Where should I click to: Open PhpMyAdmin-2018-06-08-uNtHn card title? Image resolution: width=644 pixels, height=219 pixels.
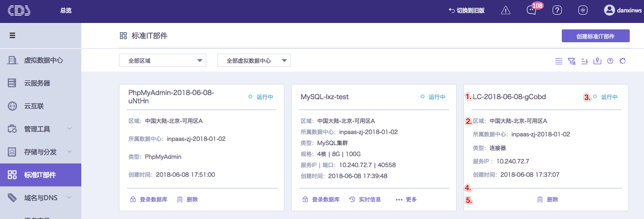coord(171,96)
